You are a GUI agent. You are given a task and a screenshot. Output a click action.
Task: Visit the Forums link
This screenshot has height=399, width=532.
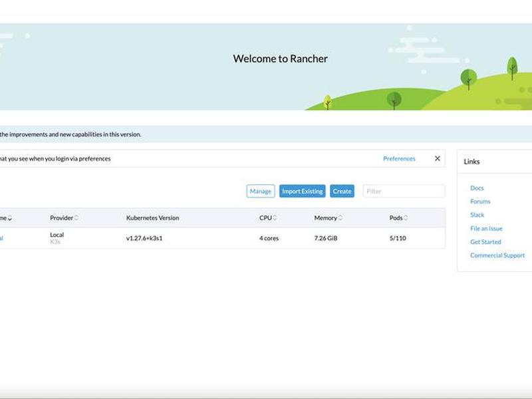point(480,201)
